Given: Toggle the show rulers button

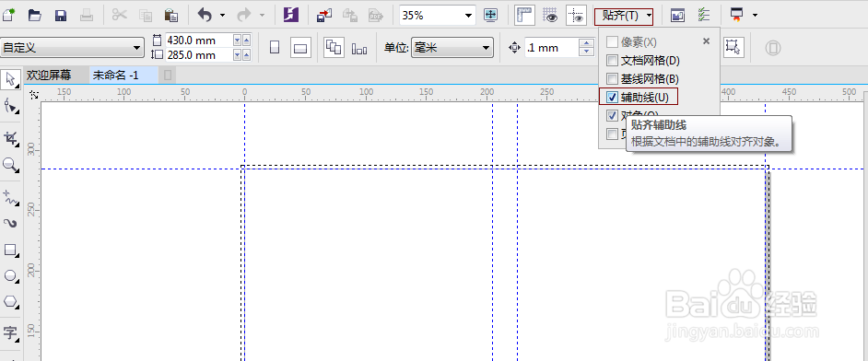Looking at the screenshot, I should pos(523,15).
